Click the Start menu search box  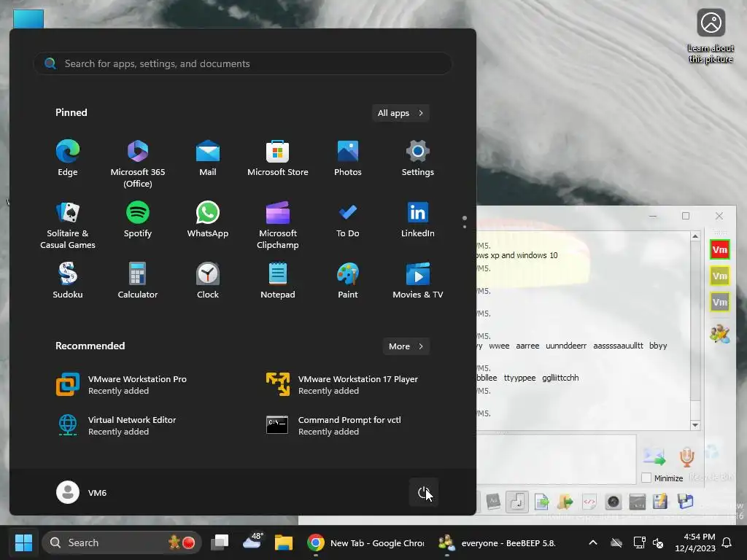click(243, 63)
